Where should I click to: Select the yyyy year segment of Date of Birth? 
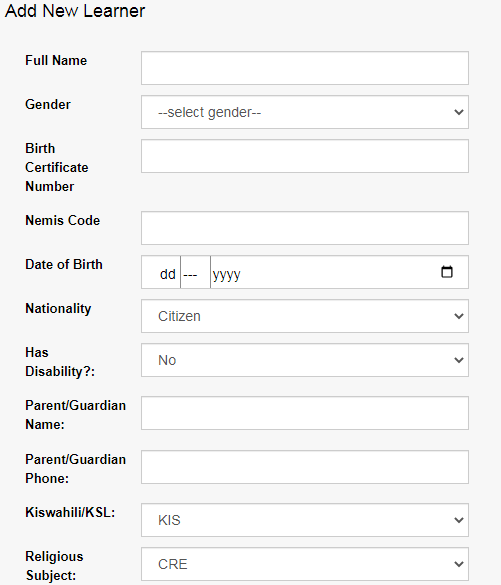(x=226, y=274)
